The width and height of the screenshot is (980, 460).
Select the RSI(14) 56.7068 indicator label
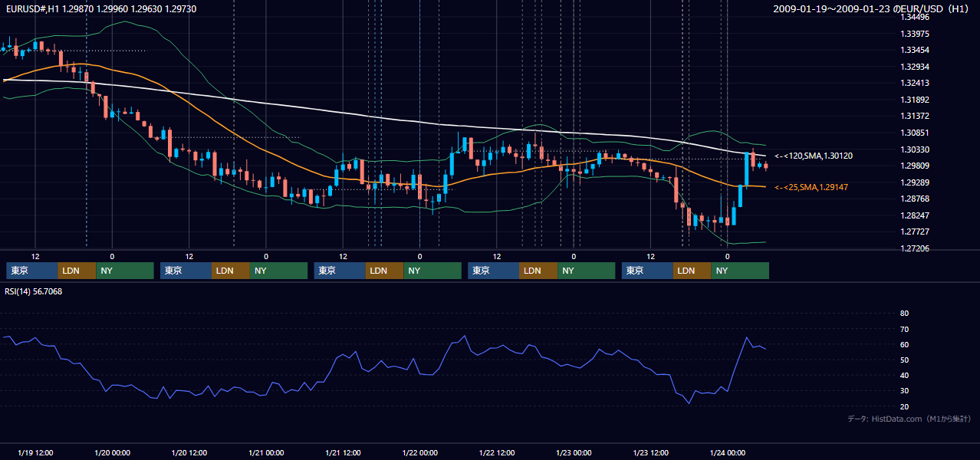[x=34, y=291]
